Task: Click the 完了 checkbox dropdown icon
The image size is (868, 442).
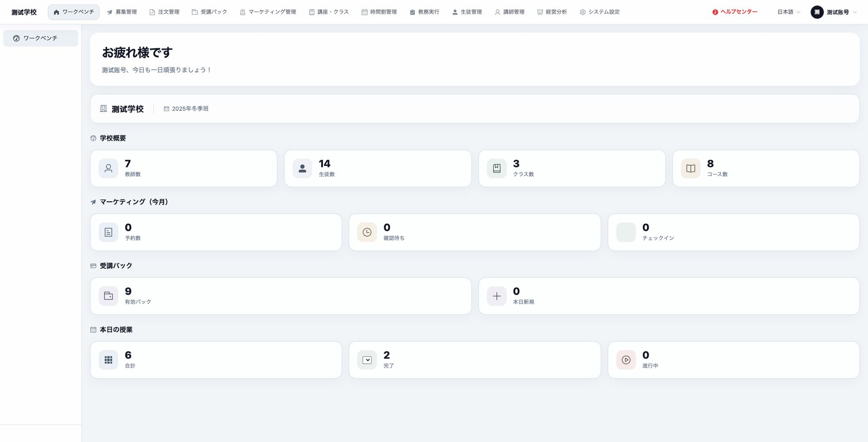Action: [x=367, y=360]
